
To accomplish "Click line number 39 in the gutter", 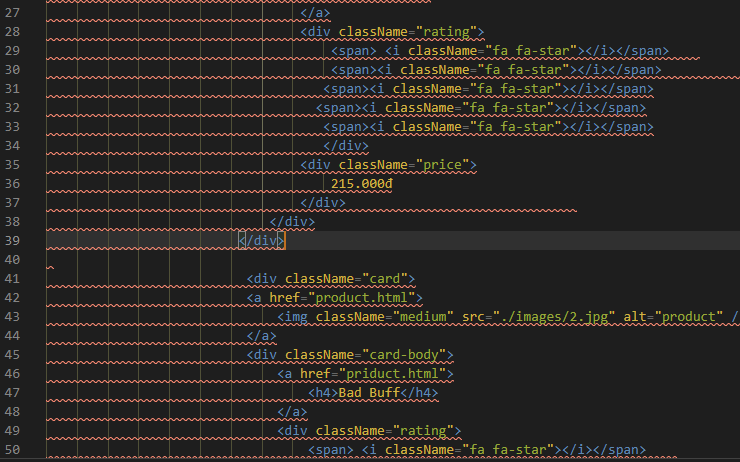I will 12,241.
